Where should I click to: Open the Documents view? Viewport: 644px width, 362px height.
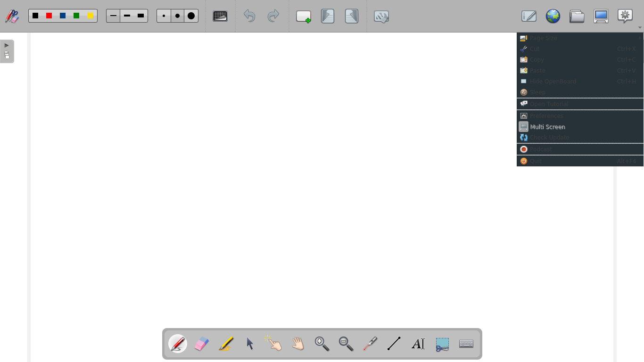tap(577, 16)
